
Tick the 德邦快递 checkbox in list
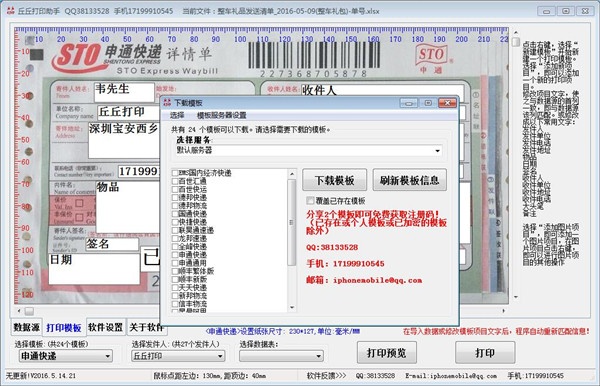click(x=175, y=198)
